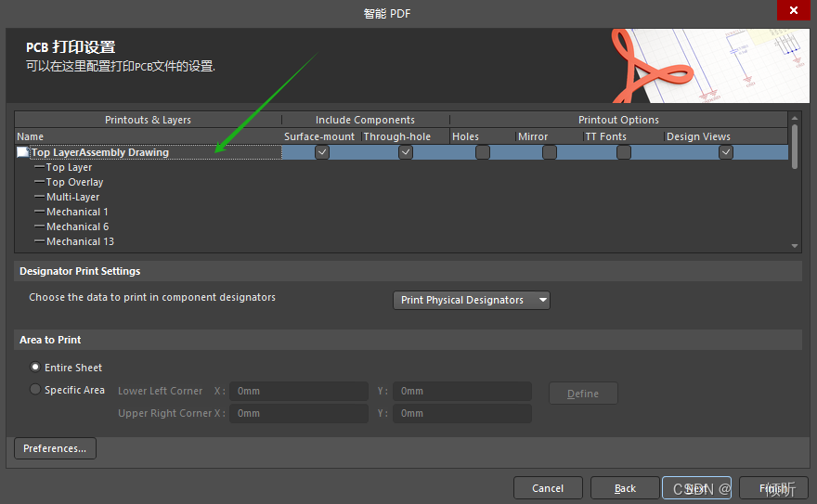Image resolution: width=817 pixels, height=504 pixels.
Task: Click the layer list scroll-down arrow
Action: click(x=795, y=246)
